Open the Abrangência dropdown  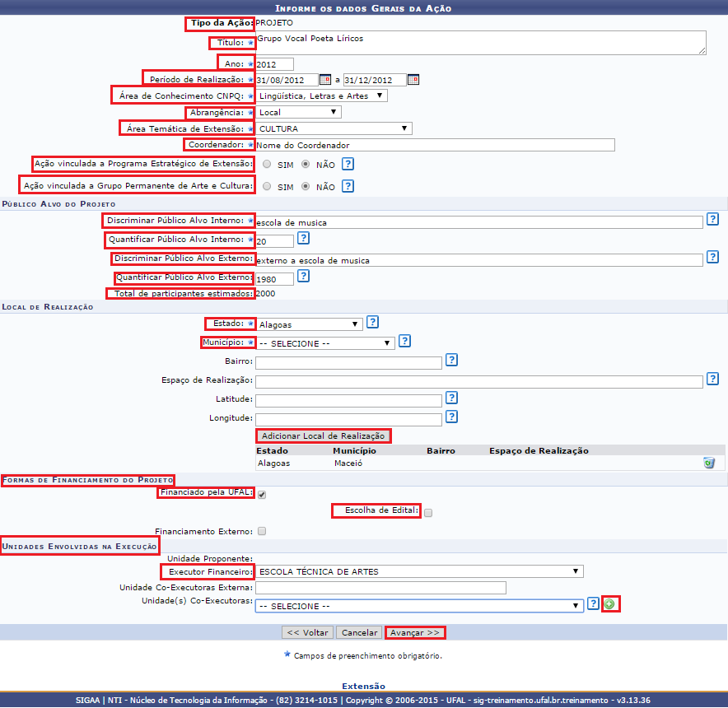coord(298,112)
